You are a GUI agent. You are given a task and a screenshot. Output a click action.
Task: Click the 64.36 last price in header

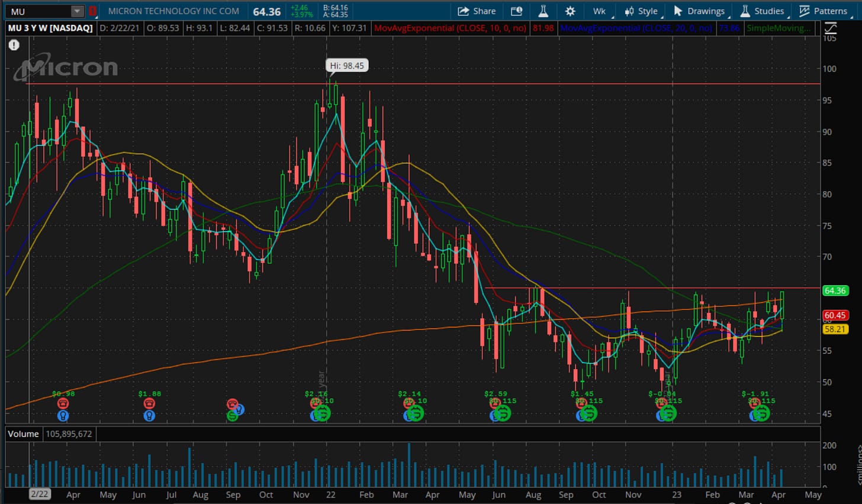[267, 11]
